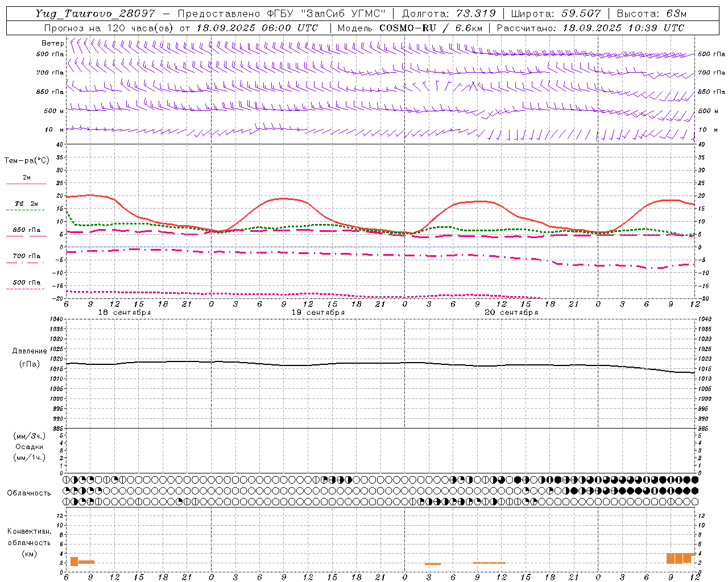Viewport: 728px width, 582px height.
Task: Click the (мм/1ч.) precipitation unit label
Action: [x=30, y=458]
